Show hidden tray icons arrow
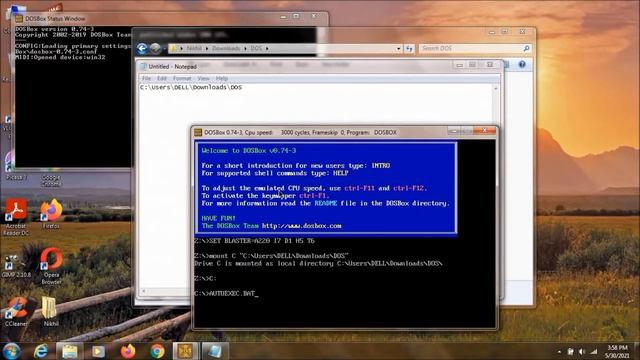The width and height of the screenshot is (640, 360). [559, 351]
